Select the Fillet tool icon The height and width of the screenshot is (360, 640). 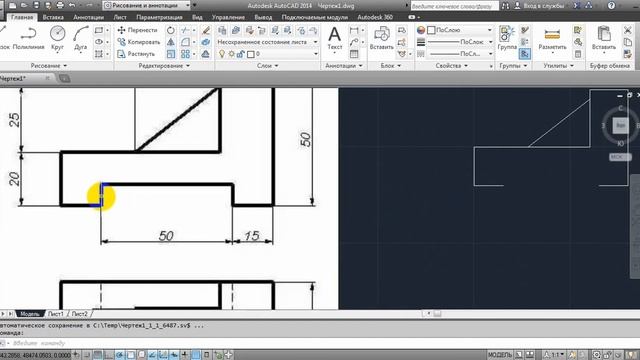(x=185, y=42)
